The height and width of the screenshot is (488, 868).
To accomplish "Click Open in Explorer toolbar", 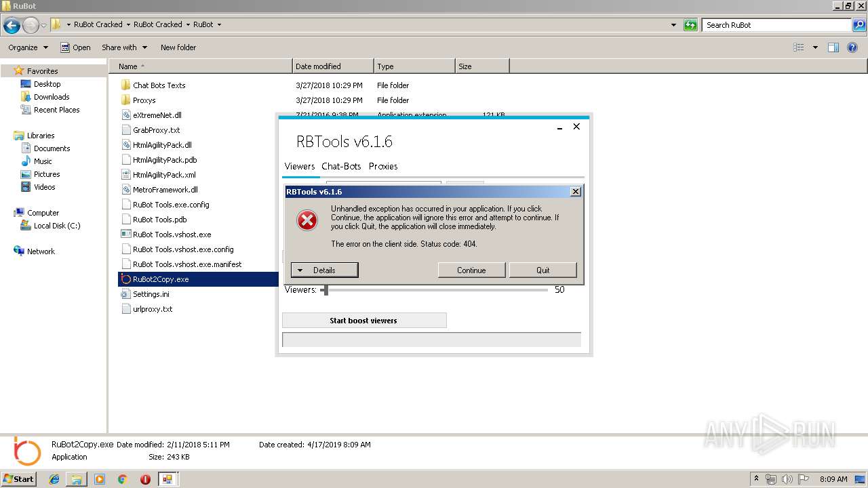I will 75,47.
